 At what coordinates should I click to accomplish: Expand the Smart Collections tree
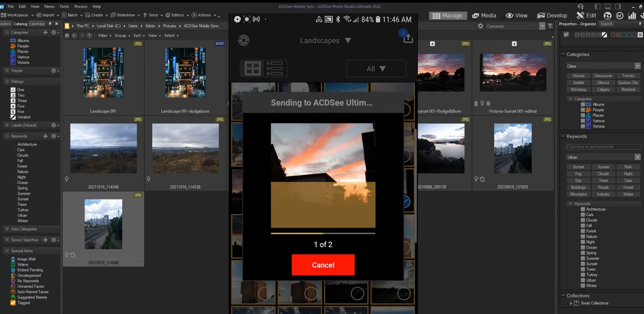571,303
